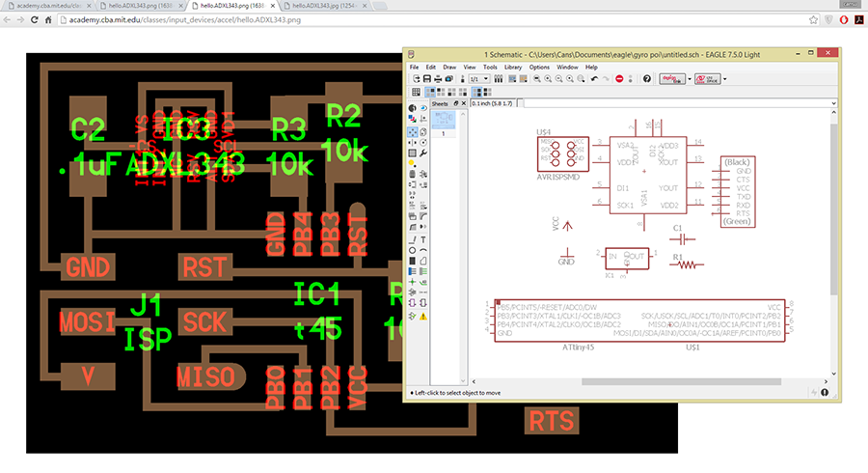
Task: Open the Library menu
Action: click(513, 67)
